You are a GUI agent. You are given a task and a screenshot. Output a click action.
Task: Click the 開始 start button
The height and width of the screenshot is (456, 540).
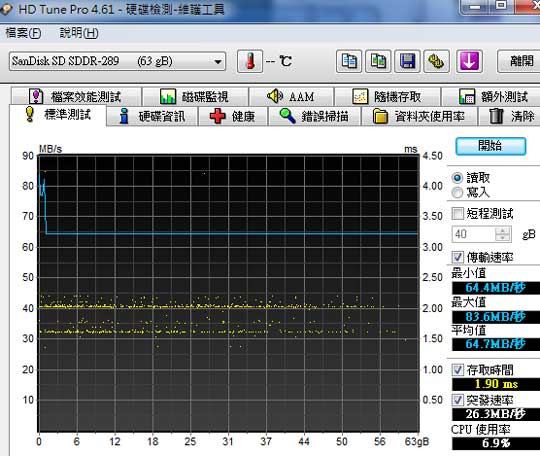coord(490,146)
